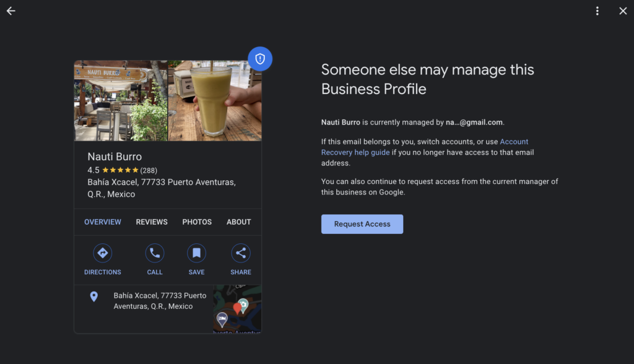The height and width of the screenshot is (364, 634).
Task: Open the Photos tab
Action: coord(197,222)
